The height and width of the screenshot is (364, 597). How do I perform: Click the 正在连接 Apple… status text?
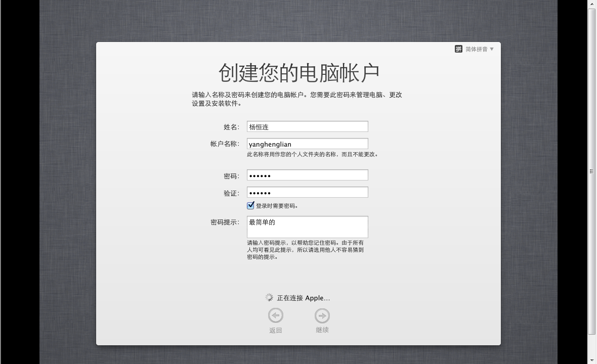[x=304, y=298]
